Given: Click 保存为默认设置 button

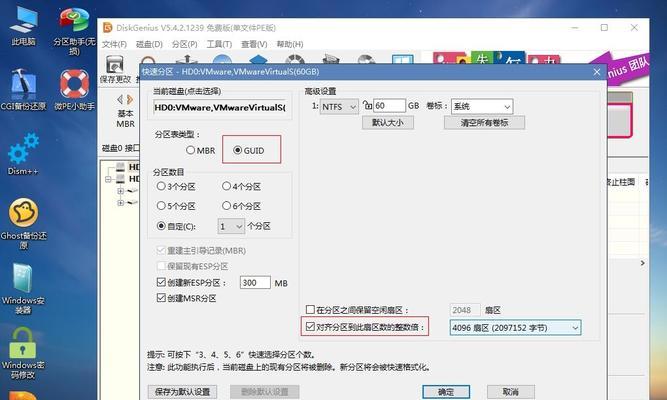Looking at the screenshot, I should coord(182,391).
